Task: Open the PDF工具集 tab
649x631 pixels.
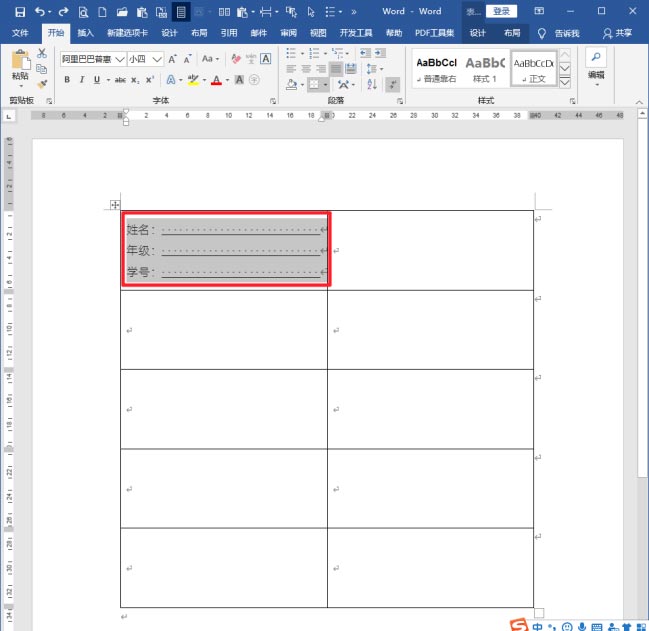Action: tap(435, 33)
